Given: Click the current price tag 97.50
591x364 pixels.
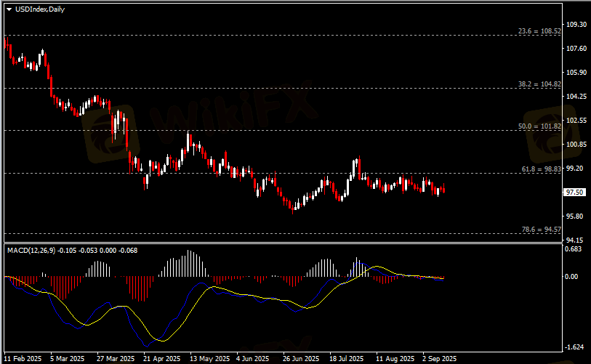Looking at the screenshot, I should tap(575, 193).
